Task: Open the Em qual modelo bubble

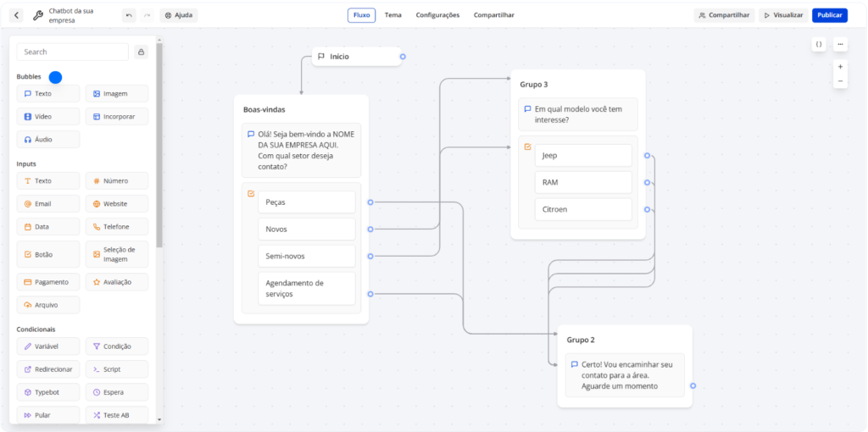Action: 578,114
